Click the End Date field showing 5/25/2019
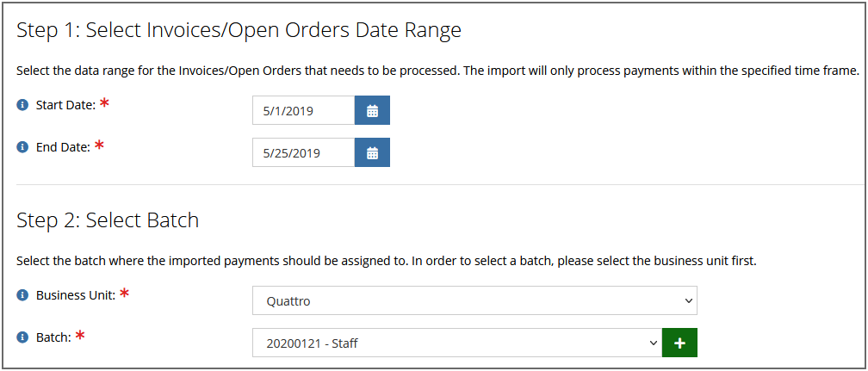 click(303, 152)
